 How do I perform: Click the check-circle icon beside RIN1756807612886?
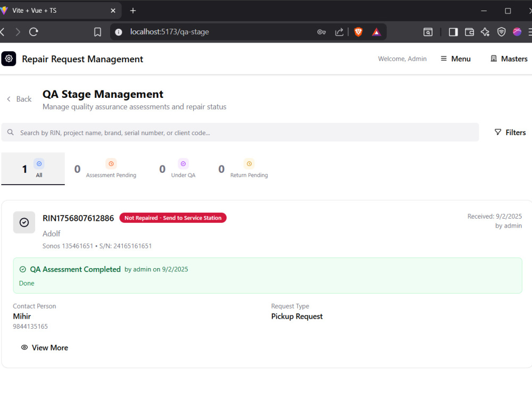pos(24,222)
